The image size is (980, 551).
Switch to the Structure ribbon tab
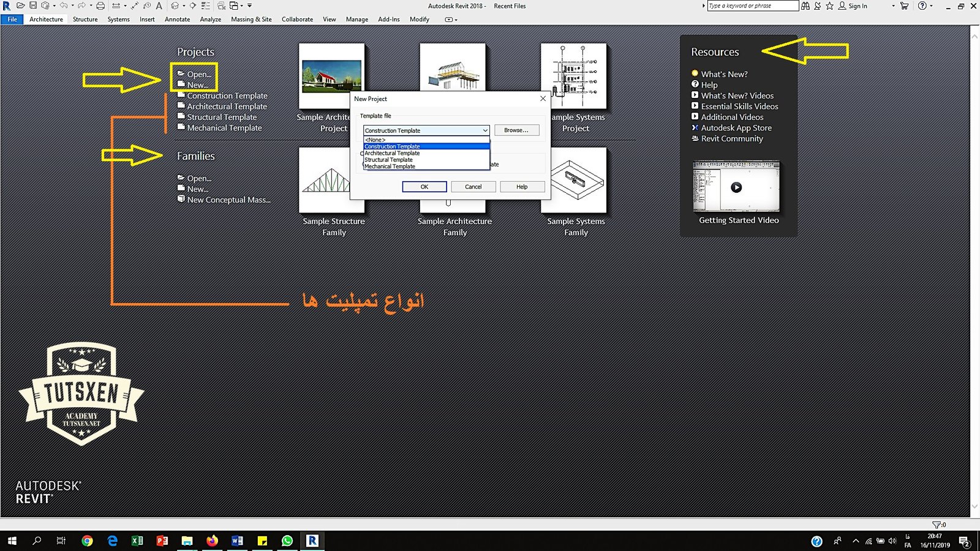[85, 19]
